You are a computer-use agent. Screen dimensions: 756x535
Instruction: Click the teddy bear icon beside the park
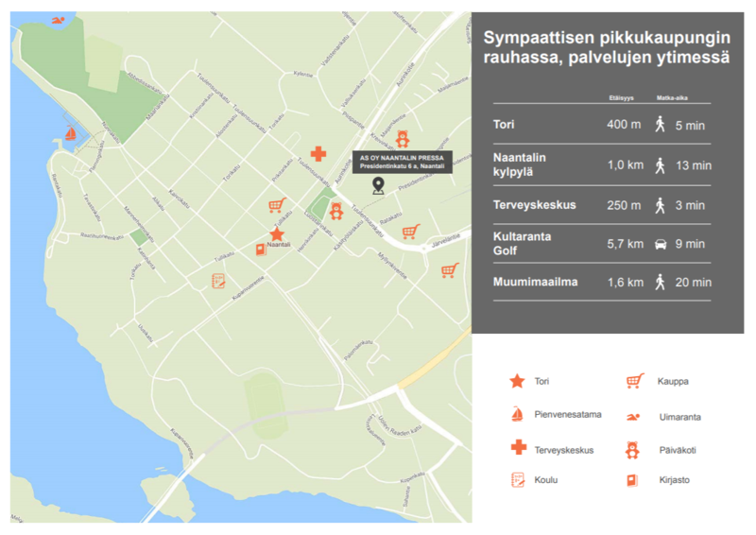pos(335,210)
